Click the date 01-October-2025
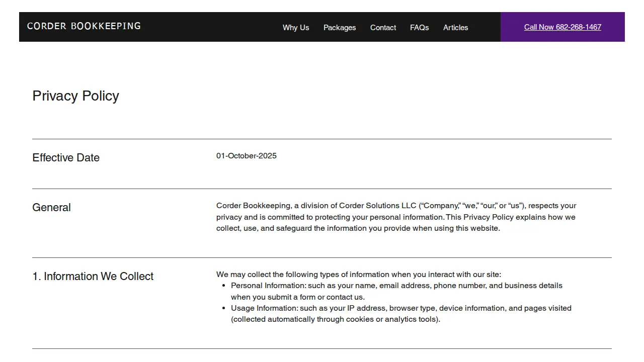This screenshot has height=362, width=644. pyautogui.click(x=247, y=156)
